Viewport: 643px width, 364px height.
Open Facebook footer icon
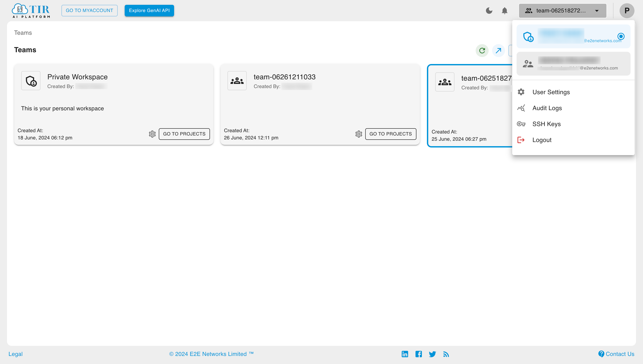[419, 354]
